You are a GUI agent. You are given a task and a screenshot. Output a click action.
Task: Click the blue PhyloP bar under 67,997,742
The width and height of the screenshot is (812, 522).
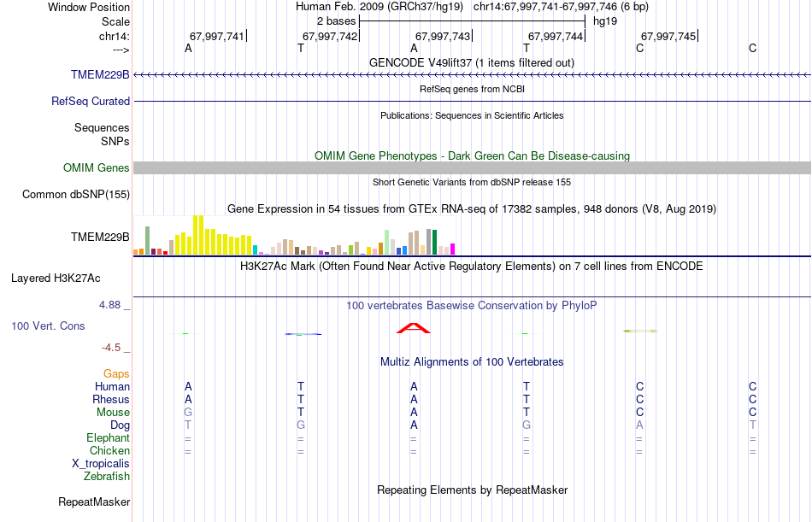tap(303, 334)
